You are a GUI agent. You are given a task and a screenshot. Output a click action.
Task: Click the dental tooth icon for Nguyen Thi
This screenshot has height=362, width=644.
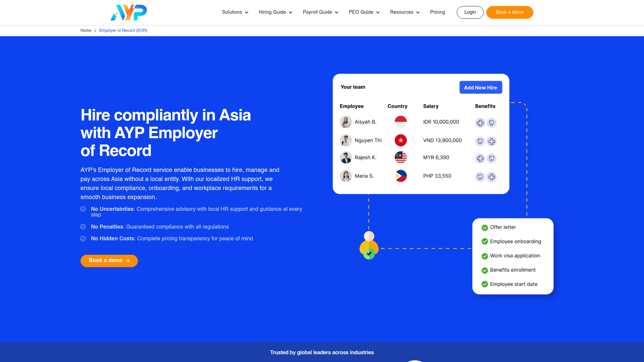click(x=481, y=141)
